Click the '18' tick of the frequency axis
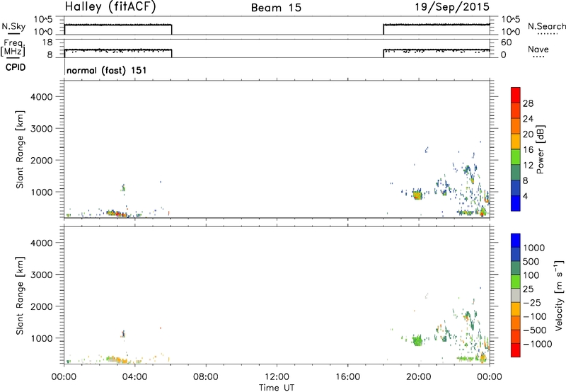This screenshot has width=566, height=392. tap(47, 42)
